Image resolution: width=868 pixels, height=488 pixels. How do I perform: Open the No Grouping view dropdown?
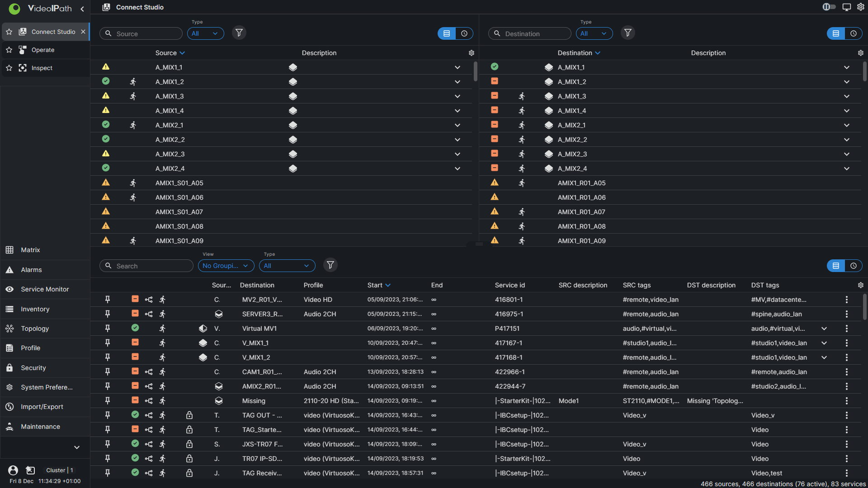[x=226, y=266]
